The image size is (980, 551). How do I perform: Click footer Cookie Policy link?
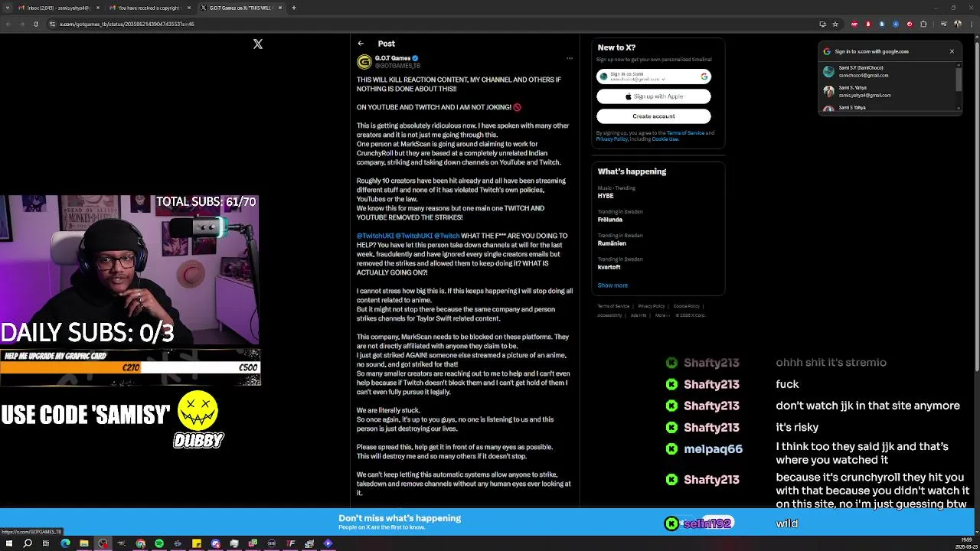(x=687, y=306)
